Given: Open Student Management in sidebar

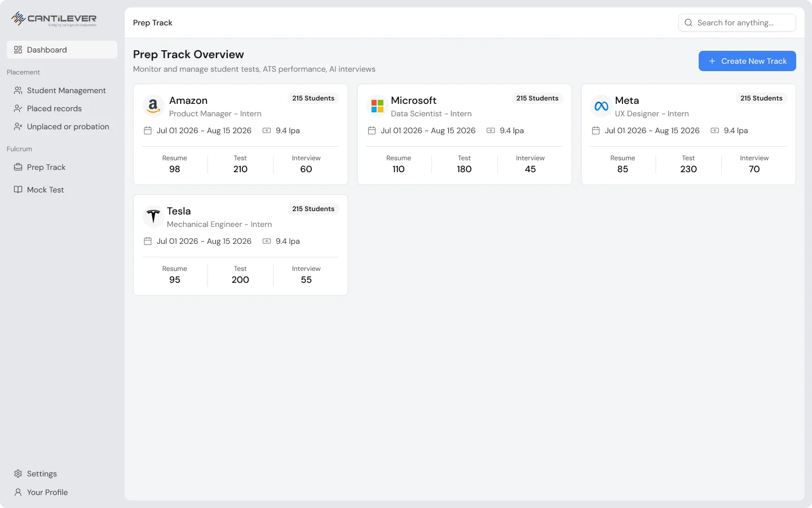Looking at the screenshot, I should point(62,90).
